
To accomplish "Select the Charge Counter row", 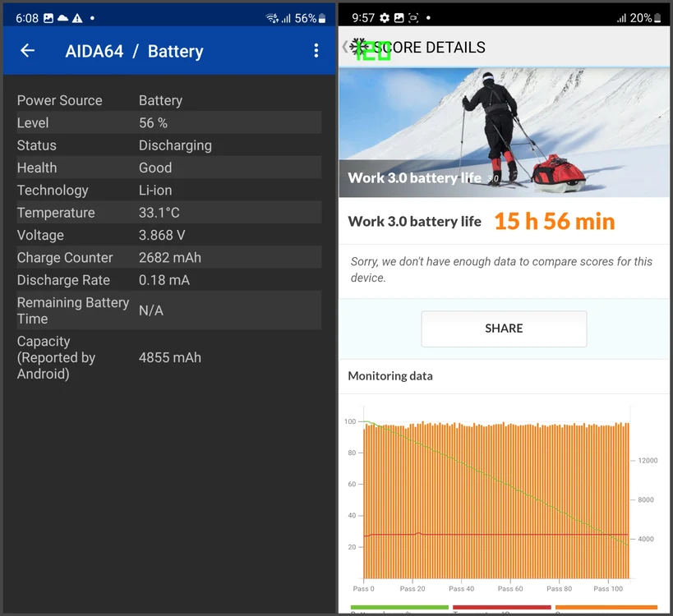I will pyautogui.click(x=169, y=257).
